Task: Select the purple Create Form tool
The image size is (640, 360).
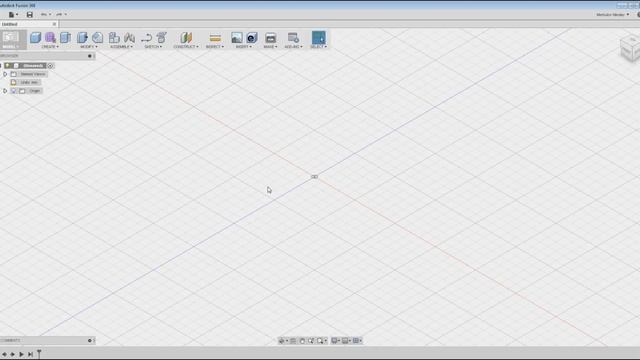Action: pyautogui.click(x=50, y=38)
